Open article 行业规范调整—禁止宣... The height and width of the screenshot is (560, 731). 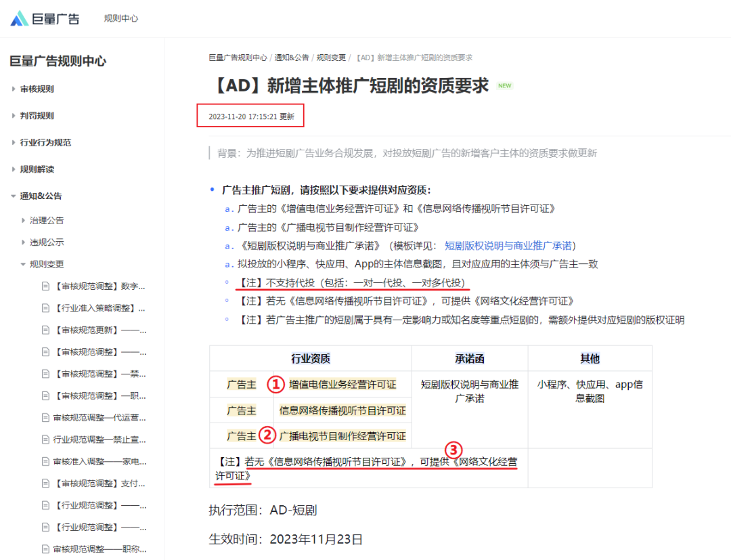pyautogui.click(x=99, y=439)
